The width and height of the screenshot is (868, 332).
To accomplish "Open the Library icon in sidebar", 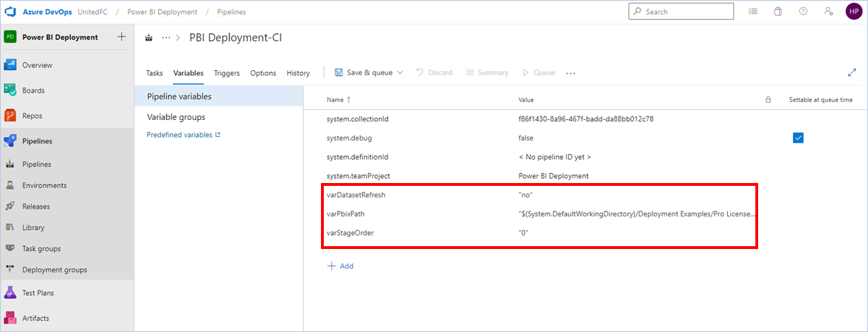I will coord(10,228).
